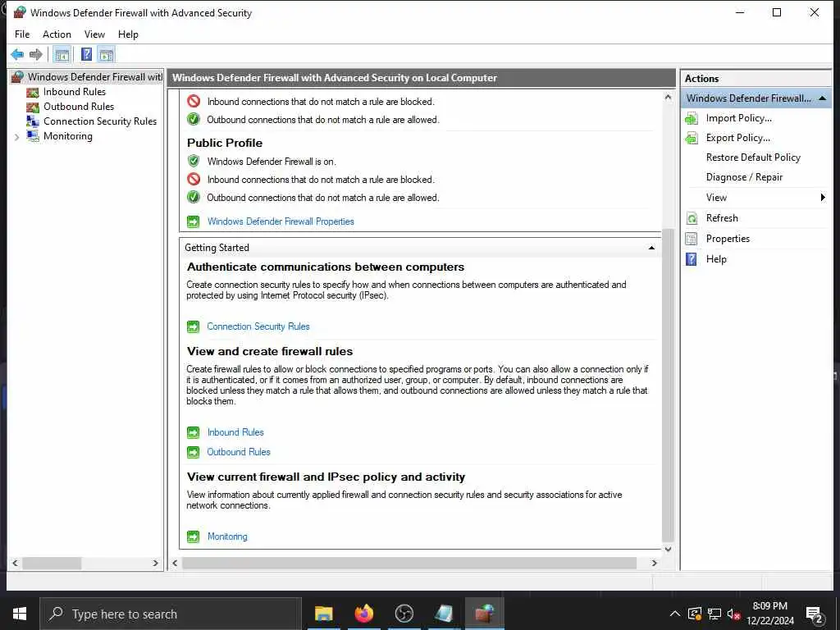This screenshot has height=630, width=840.
Task: Open File Explorer from the taskbar
Action: pyautogui.click(x=323, y=614)
